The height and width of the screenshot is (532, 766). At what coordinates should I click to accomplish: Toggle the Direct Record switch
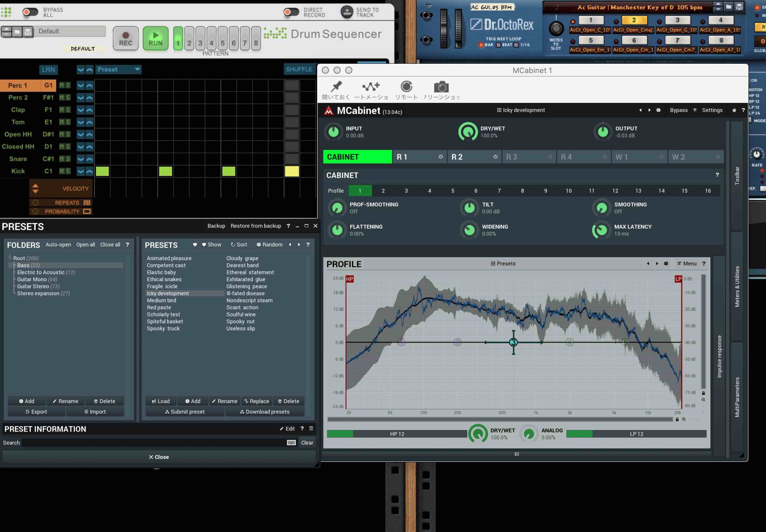click(291, 12)
